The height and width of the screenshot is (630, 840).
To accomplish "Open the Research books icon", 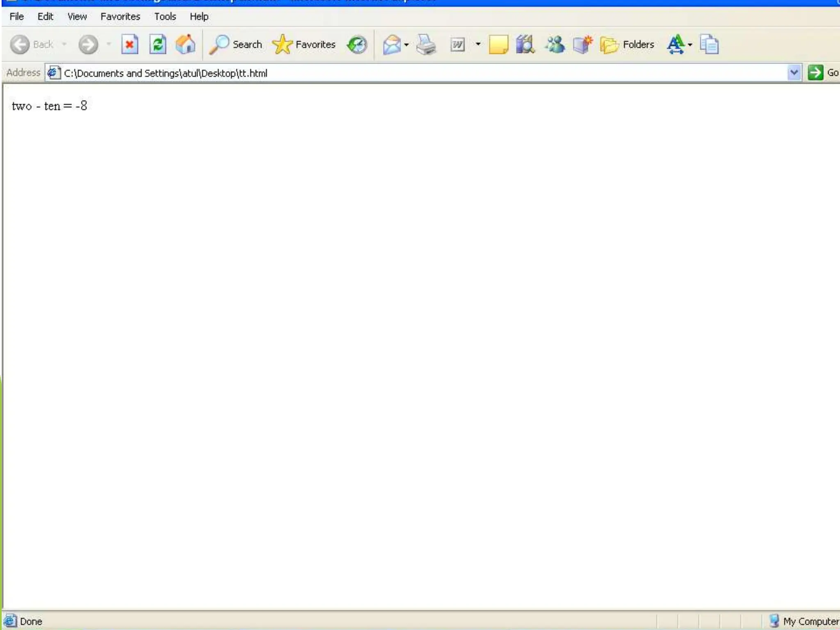I will (x=525, y=44).
